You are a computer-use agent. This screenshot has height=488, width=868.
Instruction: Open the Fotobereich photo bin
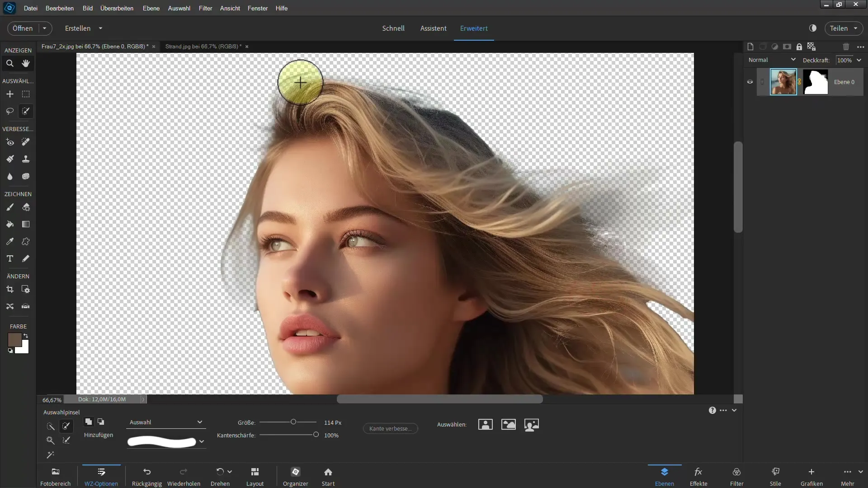pos(56,477)
